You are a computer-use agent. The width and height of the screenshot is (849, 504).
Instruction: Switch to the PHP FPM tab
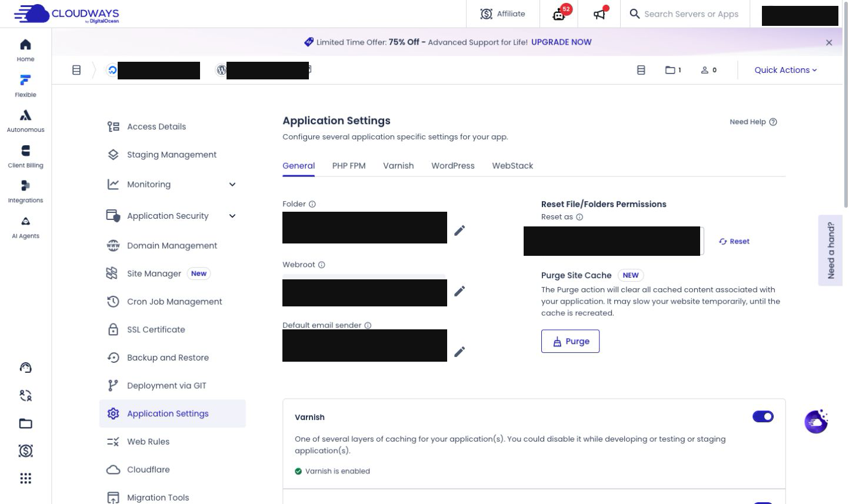[349, 166]
